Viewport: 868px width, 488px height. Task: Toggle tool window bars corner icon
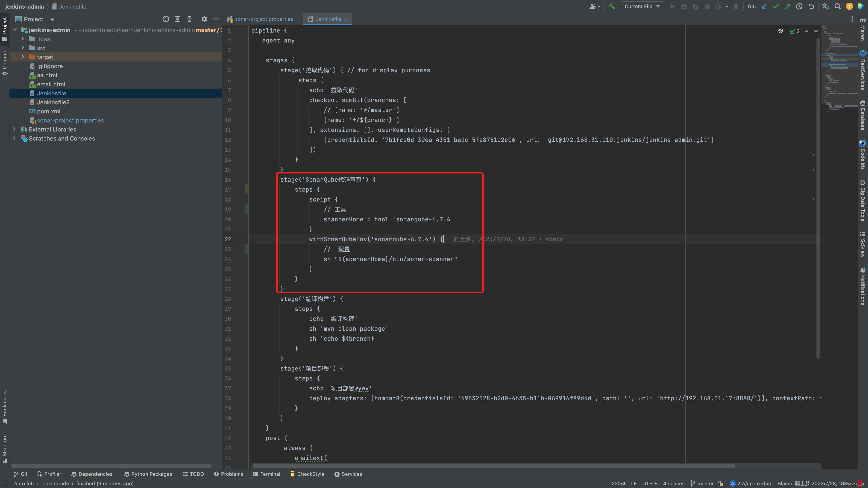(5, 483)
